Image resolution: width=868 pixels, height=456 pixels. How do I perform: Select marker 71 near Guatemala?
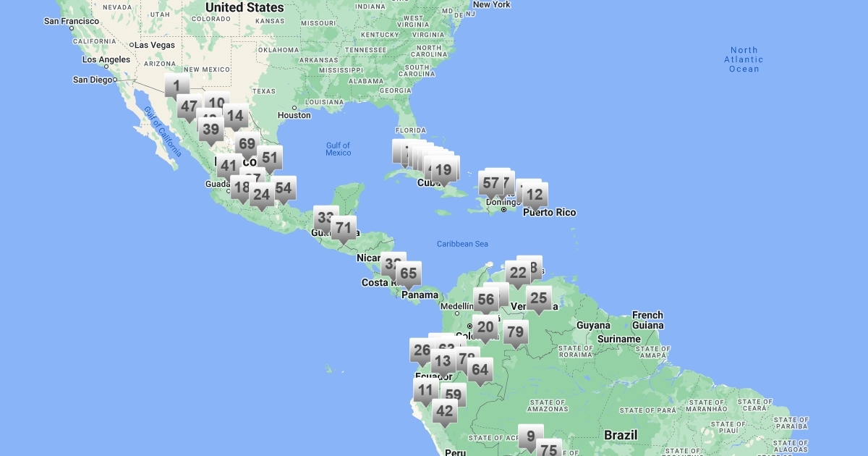pyautogui.click(x=344, y=228)
